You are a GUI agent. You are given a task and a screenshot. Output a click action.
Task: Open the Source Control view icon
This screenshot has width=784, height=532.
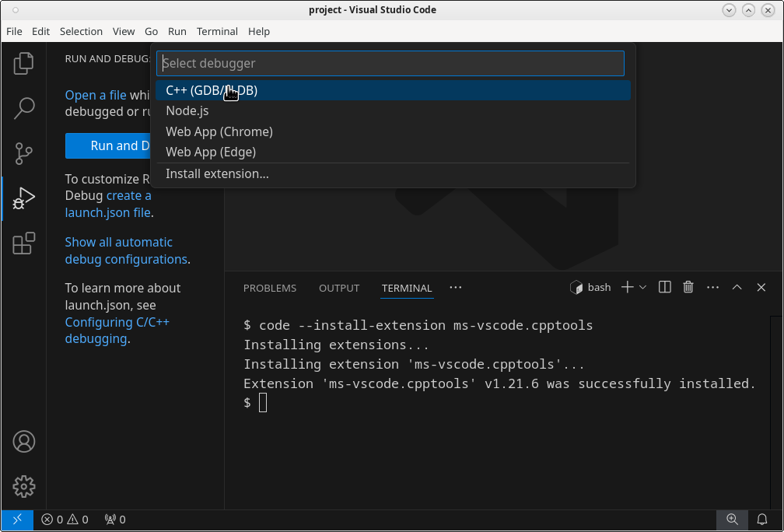pos(23,153)
